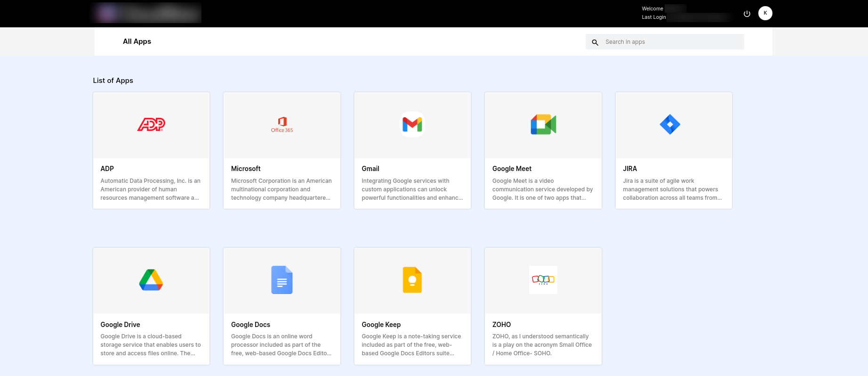
Task: Open the Office 365 logo icon
Action: [282, 125]
